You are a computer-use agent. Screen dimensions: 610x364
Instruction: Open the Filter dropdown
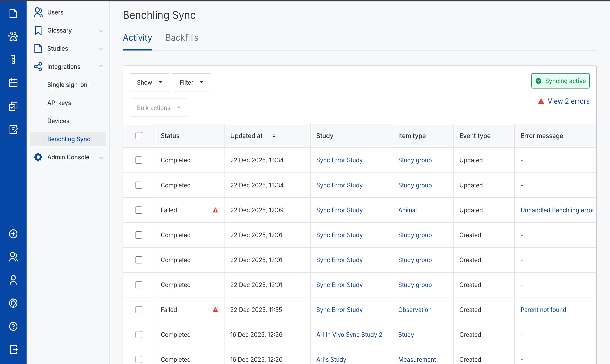(191, 82)
